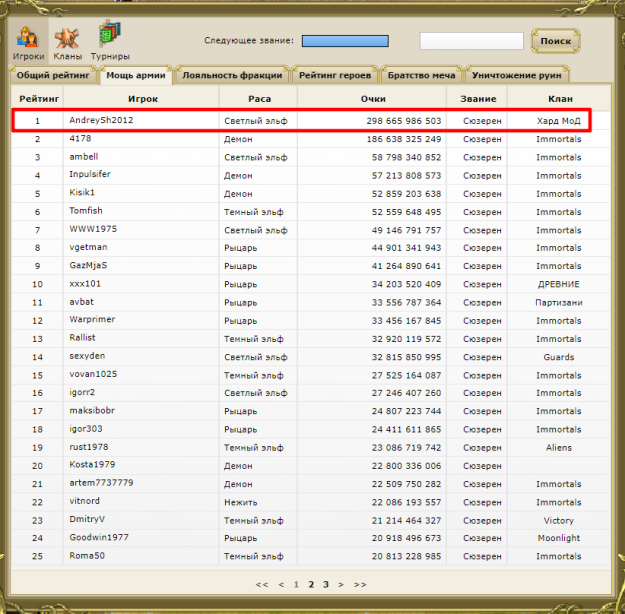Screen dimensions: 625x614
Task: Select player Tomfish
Action: [x=86, y=211]
